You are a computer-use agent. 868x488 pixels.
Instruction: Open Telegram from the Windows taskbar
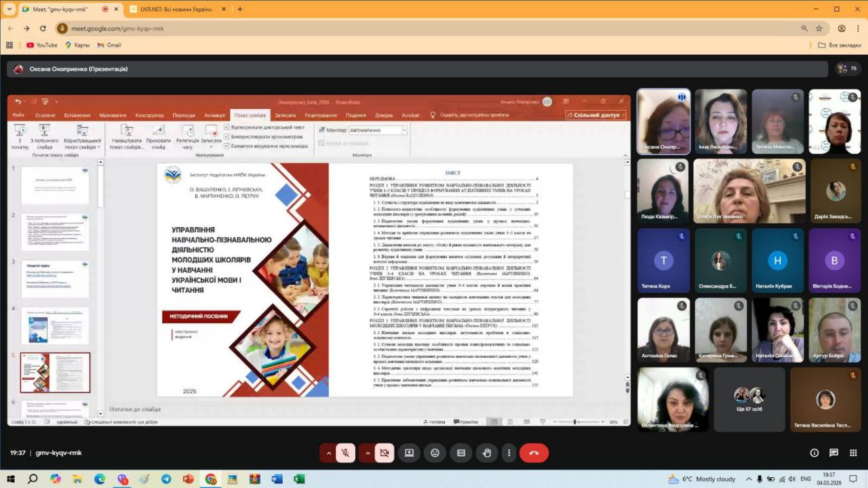166,479
